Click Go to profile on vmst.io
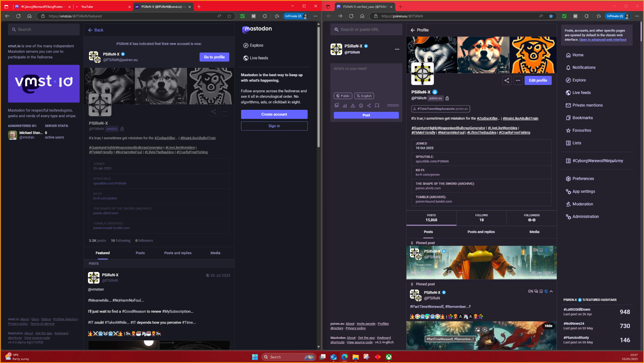 click(x=214, y=57)
